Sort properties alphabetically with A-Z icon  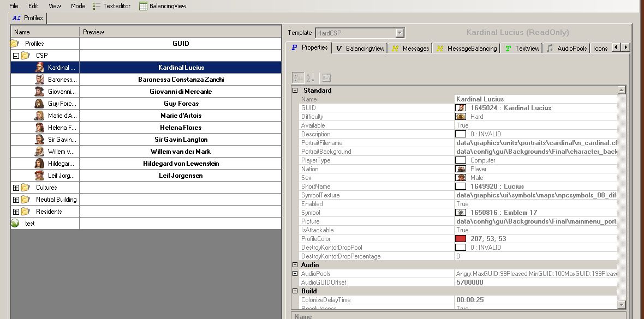coord(311,77)
